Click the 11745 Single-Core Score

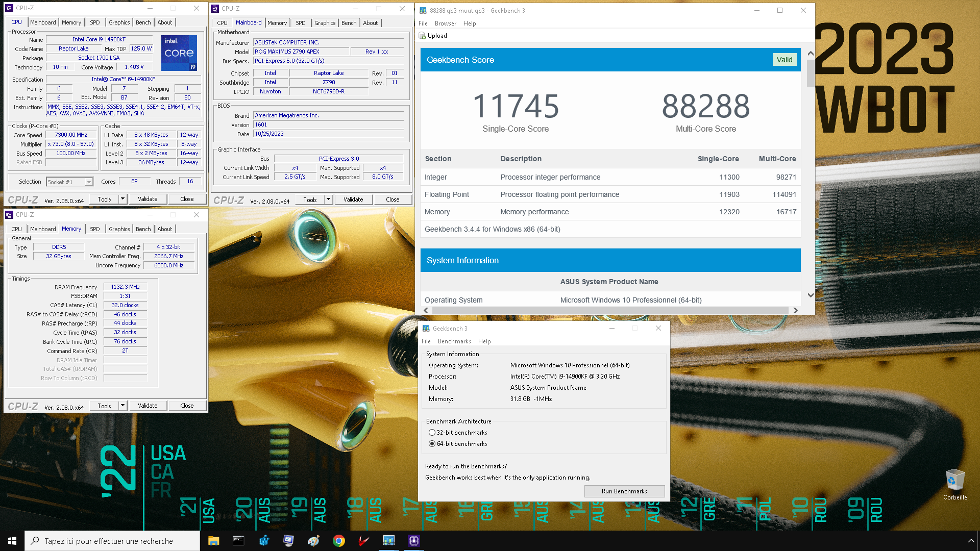(516, 107)
